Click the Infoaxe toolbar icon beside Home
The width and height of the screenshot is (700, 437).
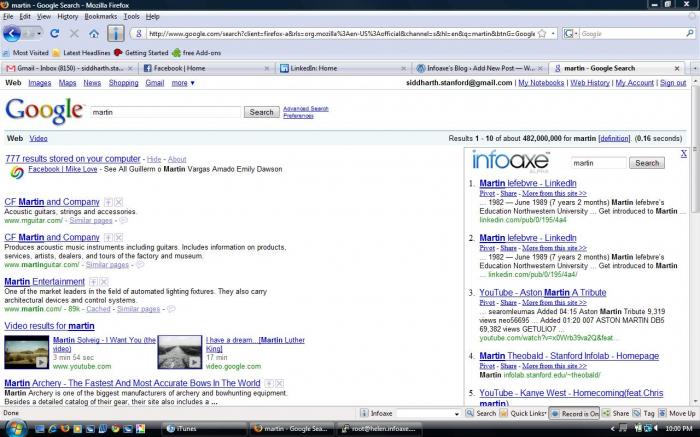point(116,33)
